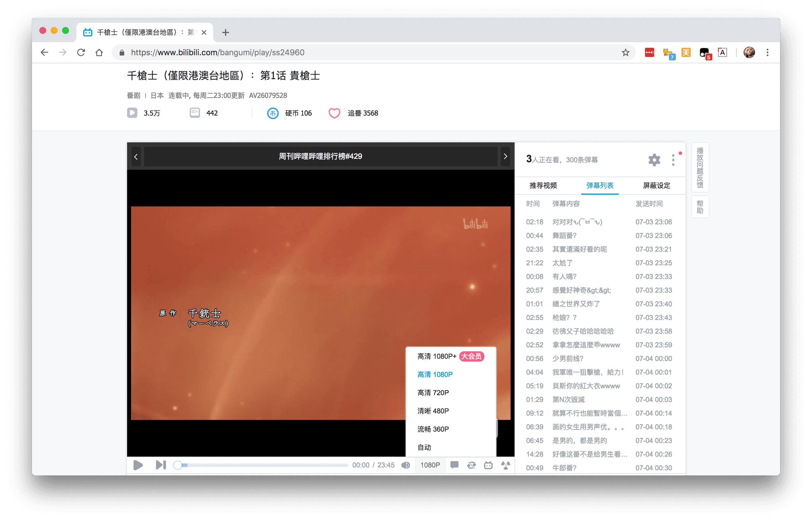The image size is (812, 521).
Task: Click the 'A' translate extension icon
Action: pos(722,52)
